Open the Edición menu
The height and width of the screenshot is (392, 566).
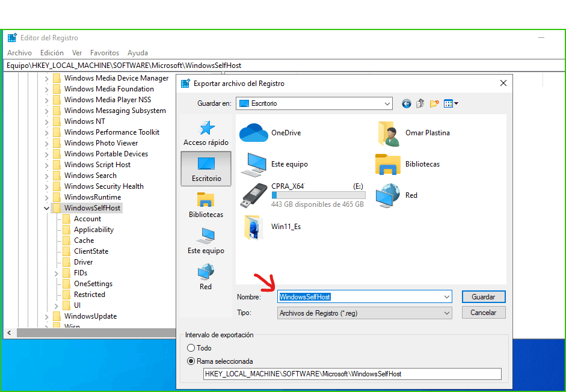coord(52,53)
